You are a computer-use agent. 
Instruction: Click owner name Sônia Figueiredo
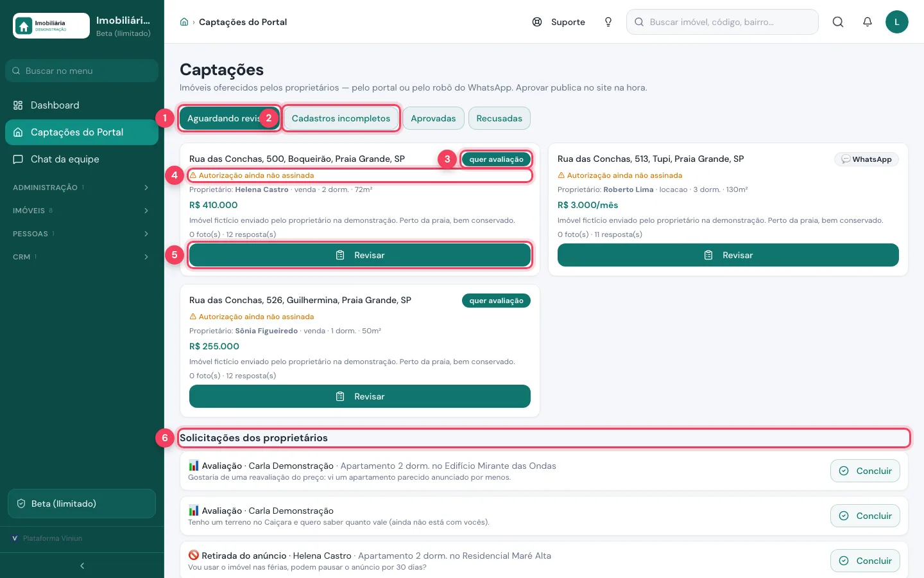click(x=266, y=331)
